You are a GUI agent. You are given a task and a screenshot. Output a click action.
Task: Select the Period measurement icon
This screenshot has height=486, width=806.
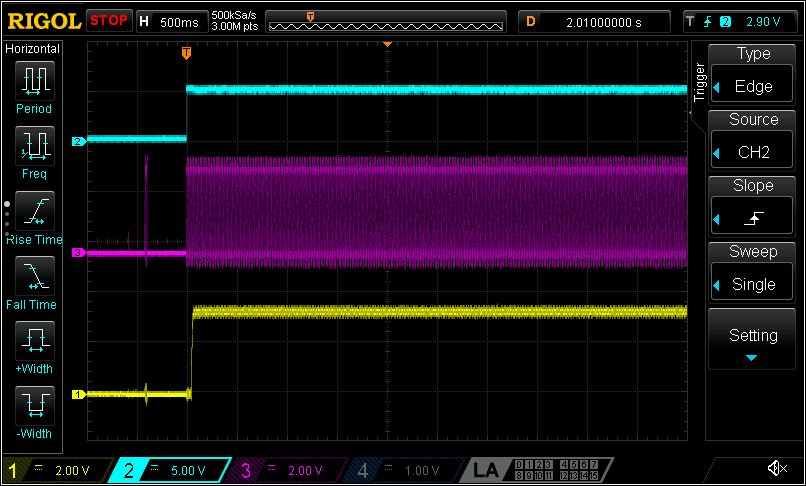click(x=34, y=81)
